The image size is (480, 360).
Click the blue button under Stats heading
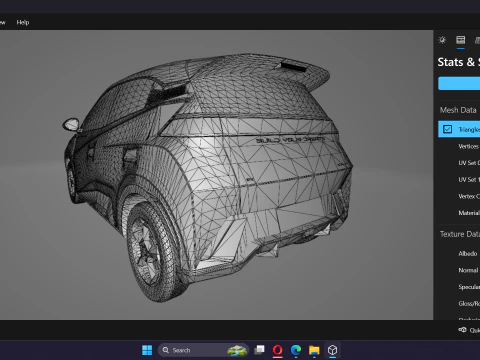tap(459, 83)
